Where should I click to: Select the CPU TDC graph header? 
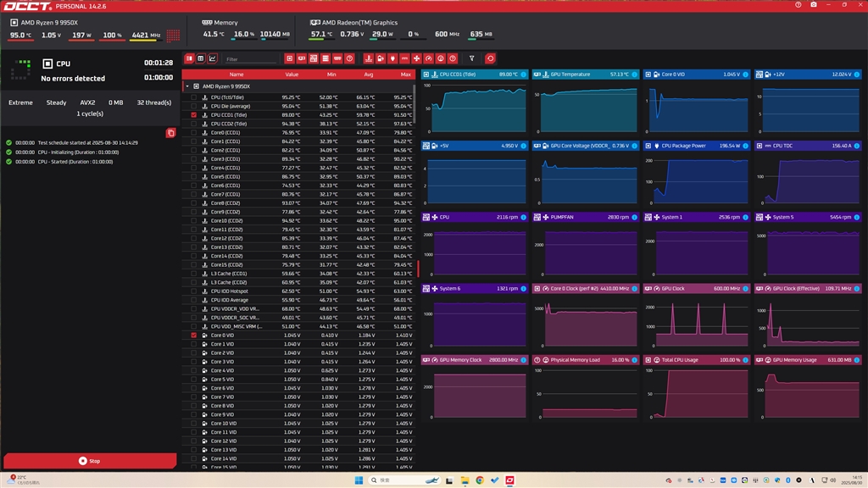808,146
